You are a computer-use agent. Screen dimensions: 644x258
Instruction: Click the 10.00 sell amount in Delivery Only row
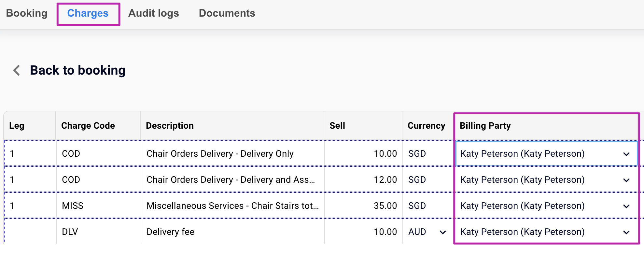(363, 153)
